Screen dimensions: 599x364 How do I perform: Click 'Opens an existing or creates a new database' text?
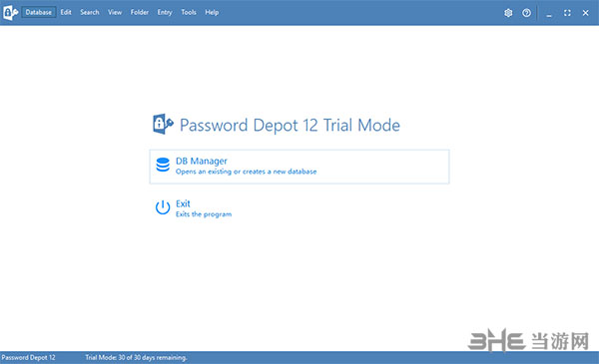click(x=246, y=172)
